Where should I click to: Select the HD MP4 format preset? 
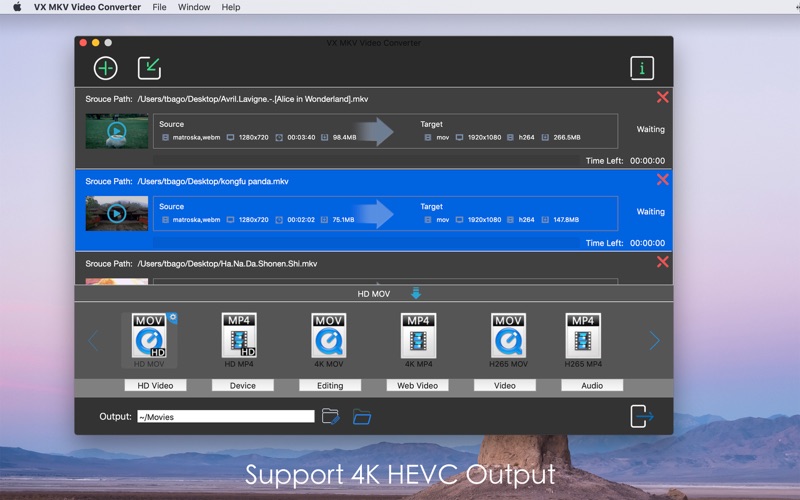tap(239, 340)
